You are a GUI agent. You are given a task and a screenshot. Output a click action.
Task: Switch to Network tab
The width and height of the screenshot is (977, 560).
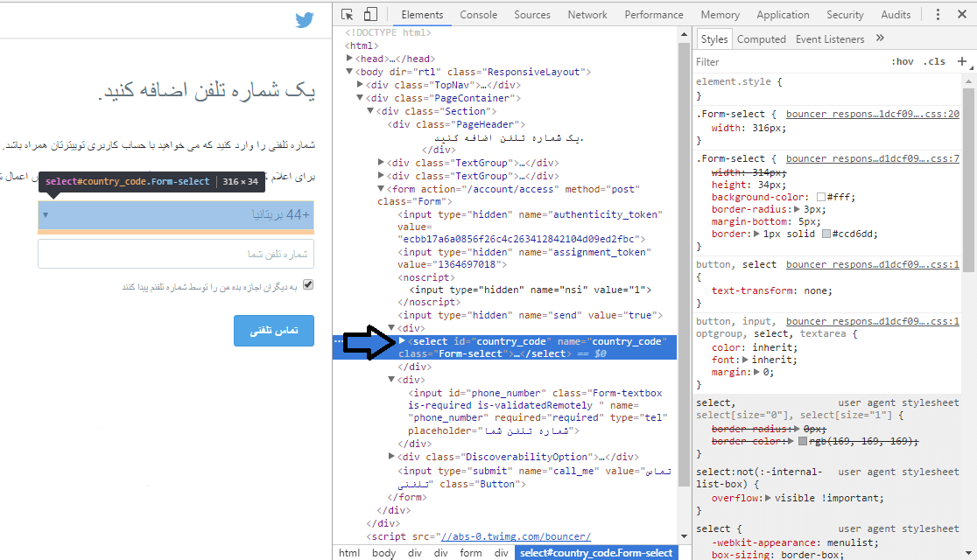pos(587,14)
